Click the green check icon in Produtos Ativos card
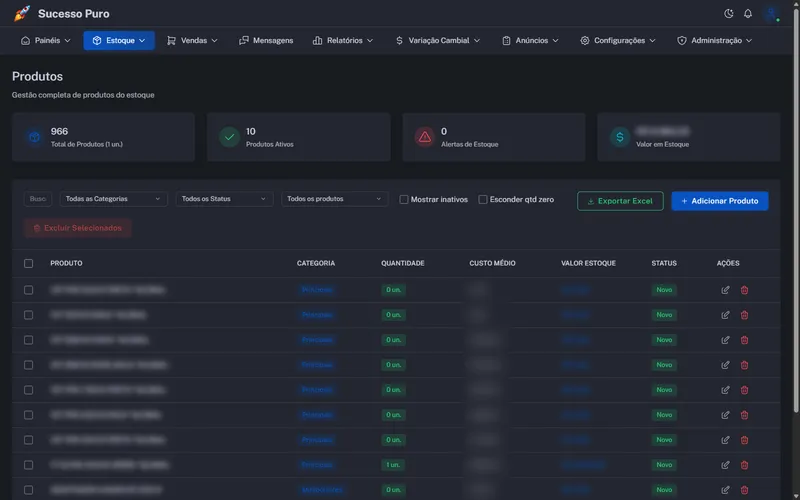The image size is (800, 500). click(x=229, y=137)
